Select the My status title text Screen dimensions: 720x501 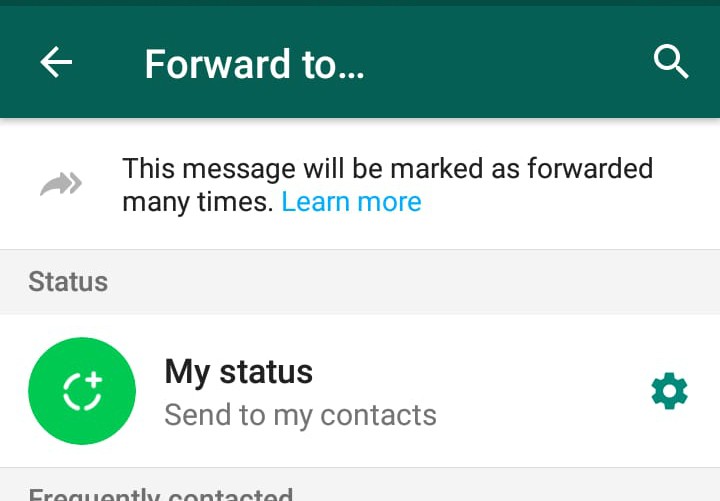(x=239, y=372)
